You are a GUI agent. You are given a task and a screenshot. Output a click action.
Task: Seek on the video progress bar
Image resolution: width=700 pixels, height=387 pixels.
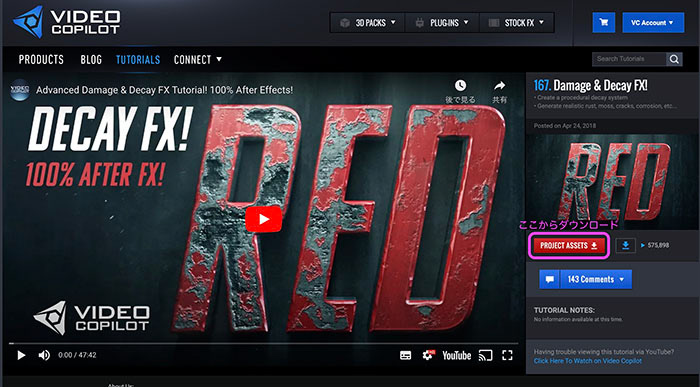click(x=263, y=343)
